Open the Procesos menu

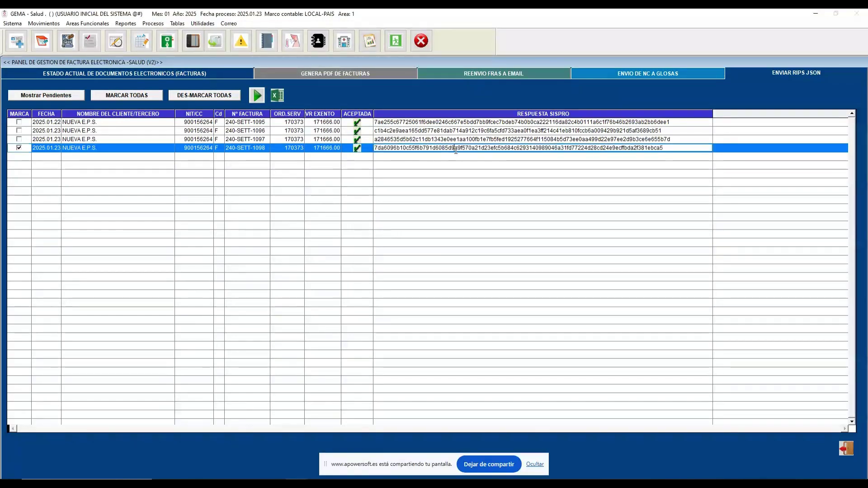(x=153, y=23)
